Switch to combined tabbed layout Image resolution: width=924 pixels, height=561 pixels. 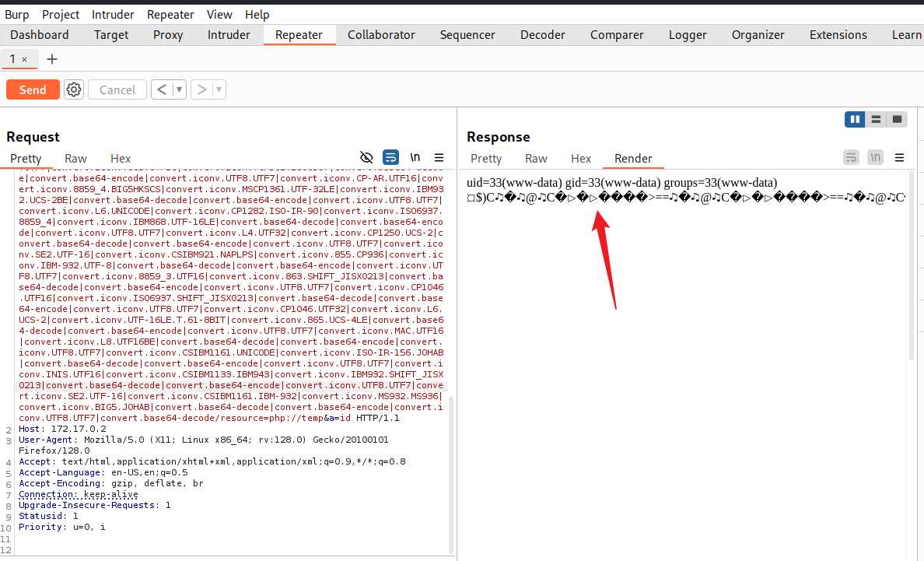[x=897, y=119]
